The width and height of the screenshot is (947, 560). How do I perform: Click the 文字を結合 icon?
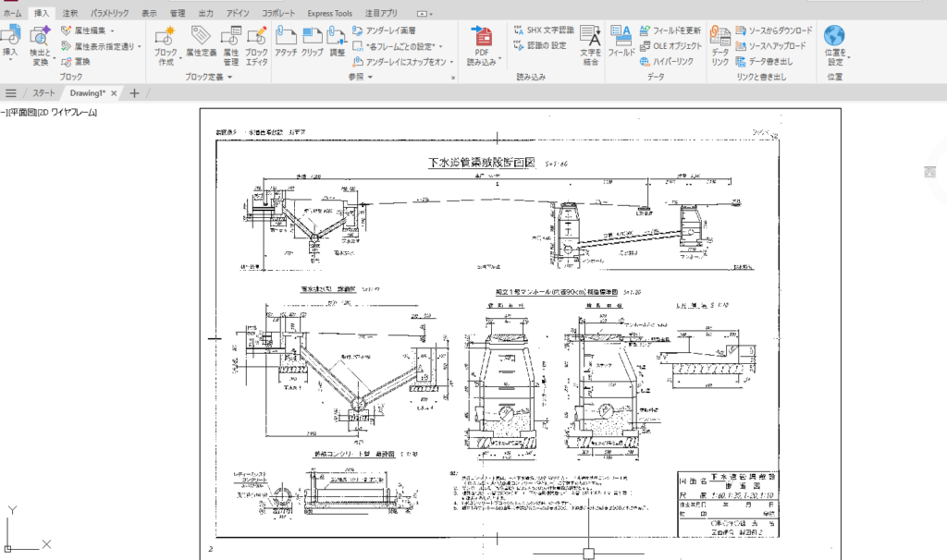click(x=590, y=36)
